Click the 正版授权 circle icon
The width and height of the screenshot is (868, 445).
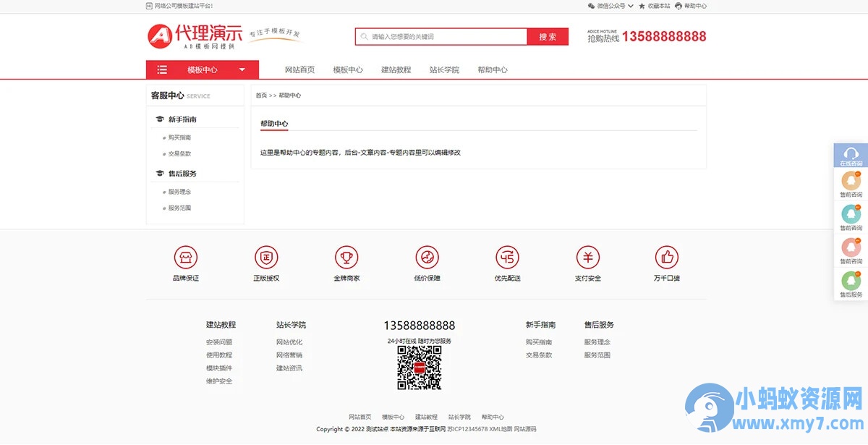click(266, 257)
